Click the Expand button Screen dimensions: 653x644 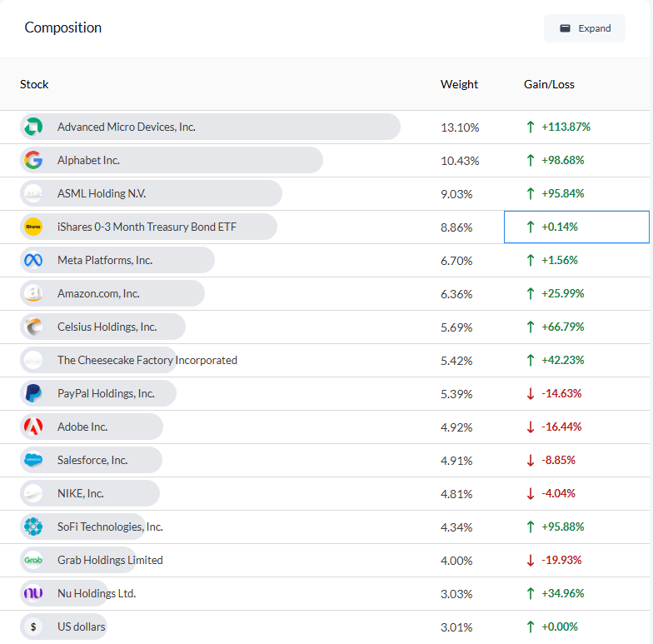[585, 28]
